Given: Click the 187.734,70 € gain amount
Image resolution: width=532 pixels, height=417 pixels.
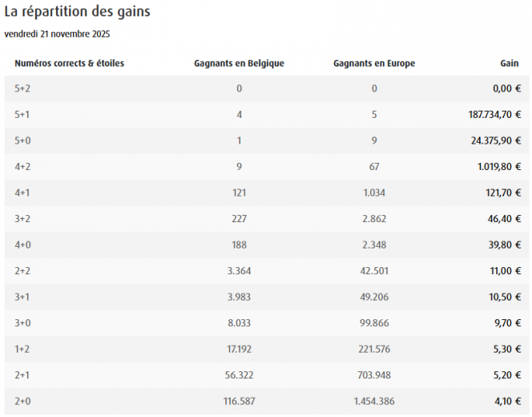Looking at the screenshot, I should click(494, 115).
